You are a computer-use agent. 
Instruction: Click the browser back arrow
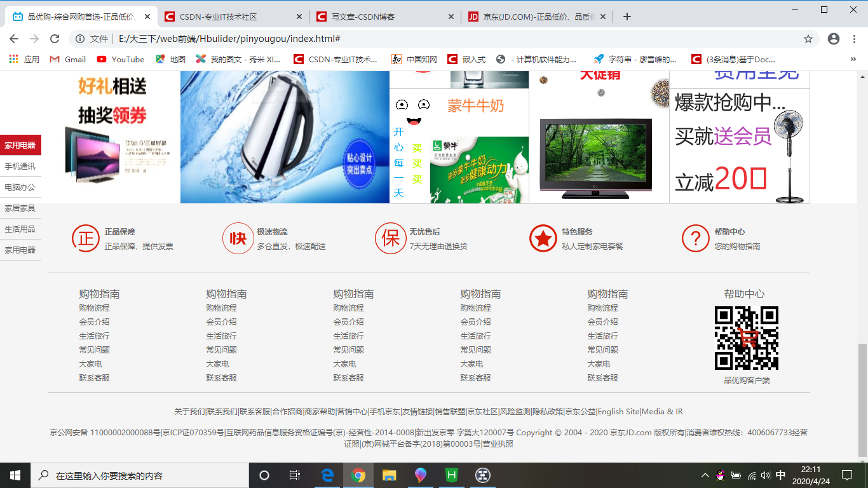[x=14, y=39]
